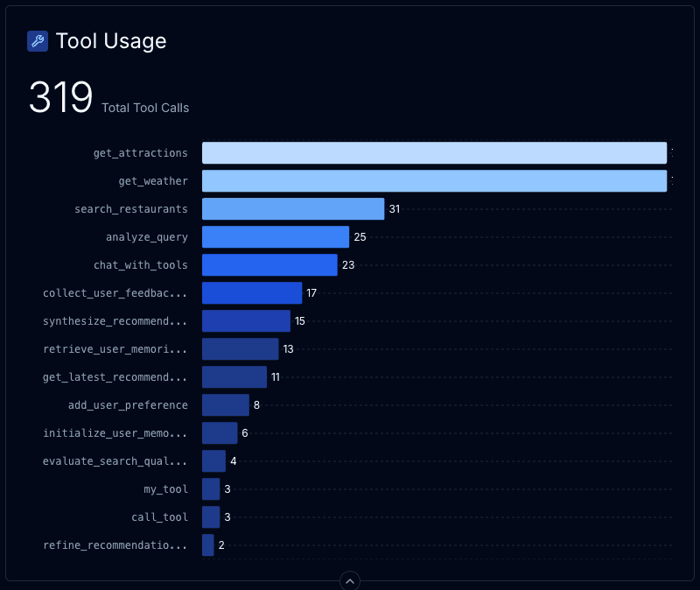Select the initialize_user_memo bar showing 6
The height and width of the screenshot is (590, 700).
click(220, 433)
